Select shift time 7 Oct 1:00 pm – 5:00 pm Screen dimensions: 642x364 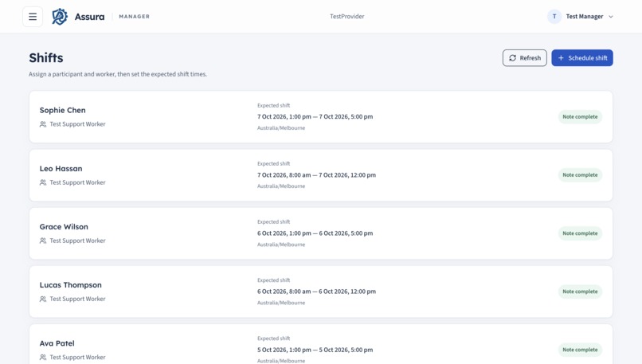[x=315, y=117]
